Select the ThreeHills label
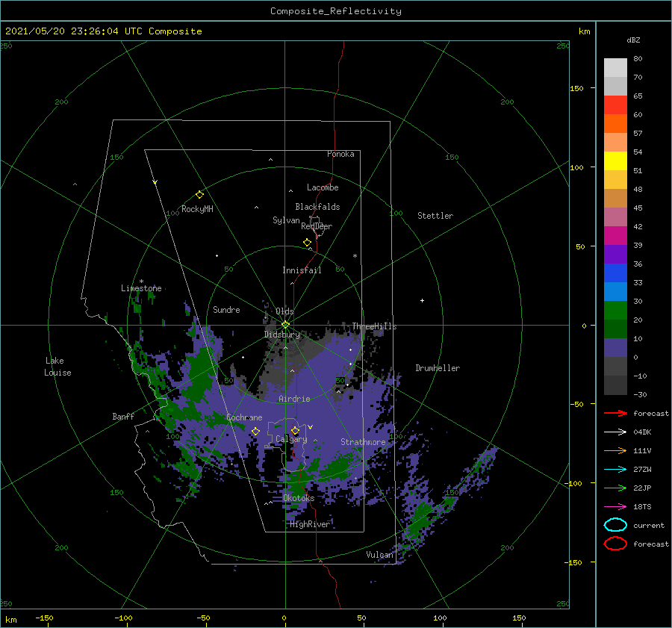Viewport: 672px width, 628px height. click(x=375, y=326)
